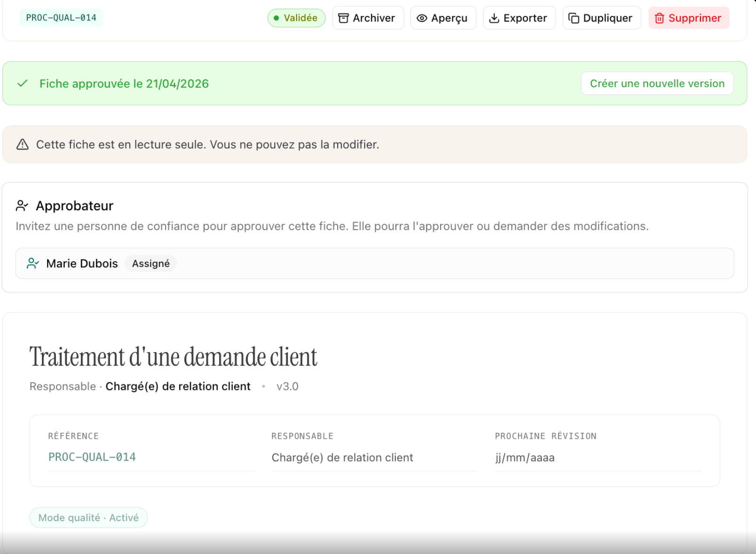Click the title Traitement d'une demande client
756x554 pixels.
173,357
